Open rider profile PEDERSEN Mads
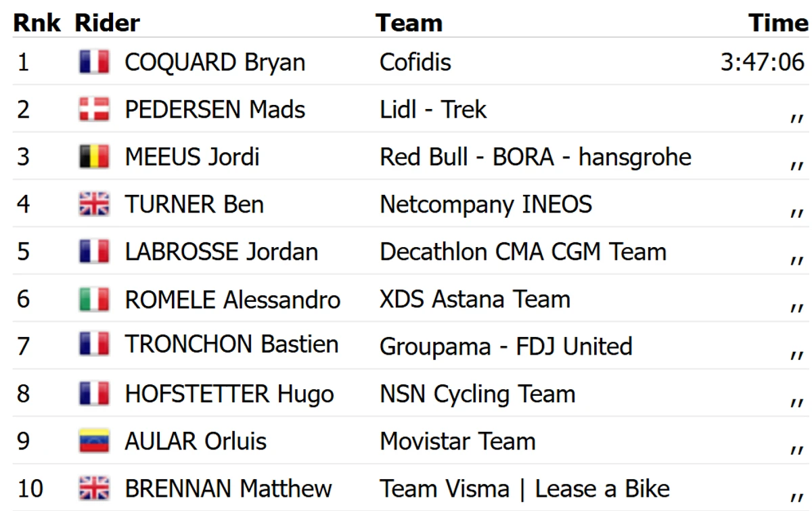The image size is (812, 511). tap(215, 110)
